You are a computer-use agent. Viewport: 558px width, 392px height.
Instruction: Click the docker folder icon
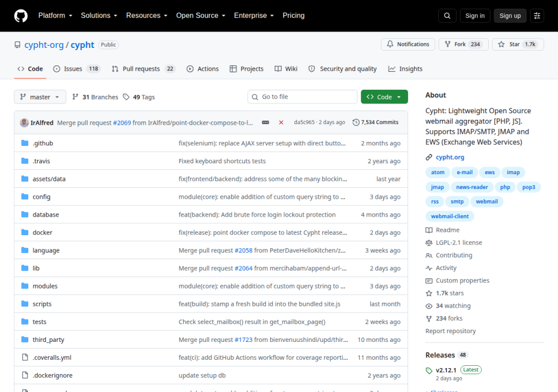[25, 232]
